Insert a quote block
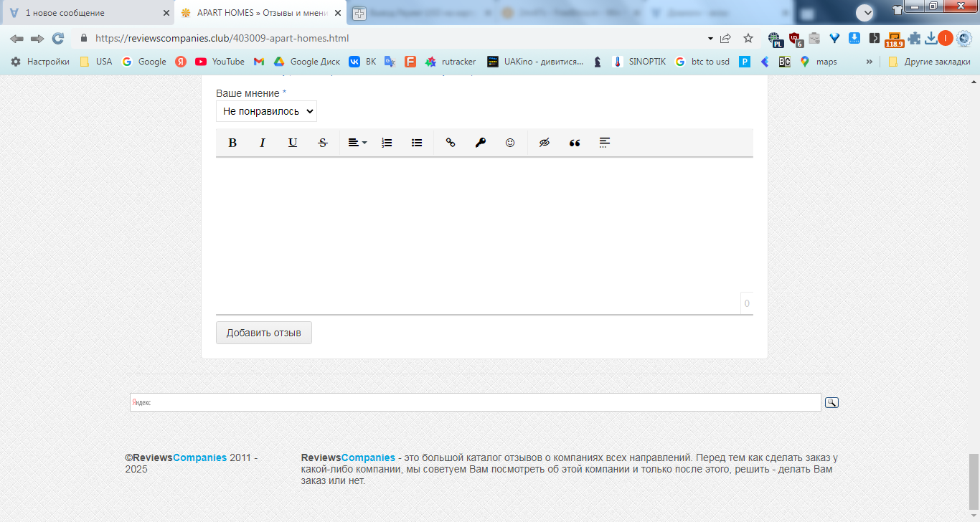 coord(575,143)
